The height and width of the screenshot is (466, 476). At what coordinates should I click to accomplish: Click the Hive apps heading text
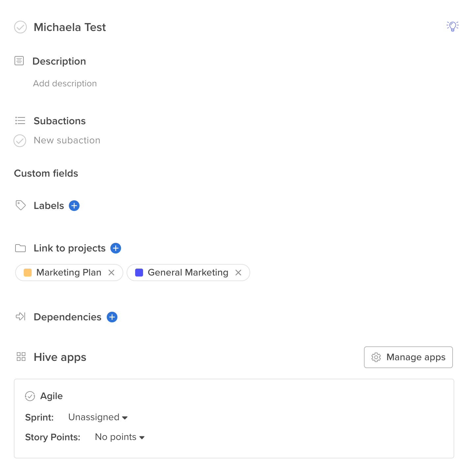coord(60,357)
